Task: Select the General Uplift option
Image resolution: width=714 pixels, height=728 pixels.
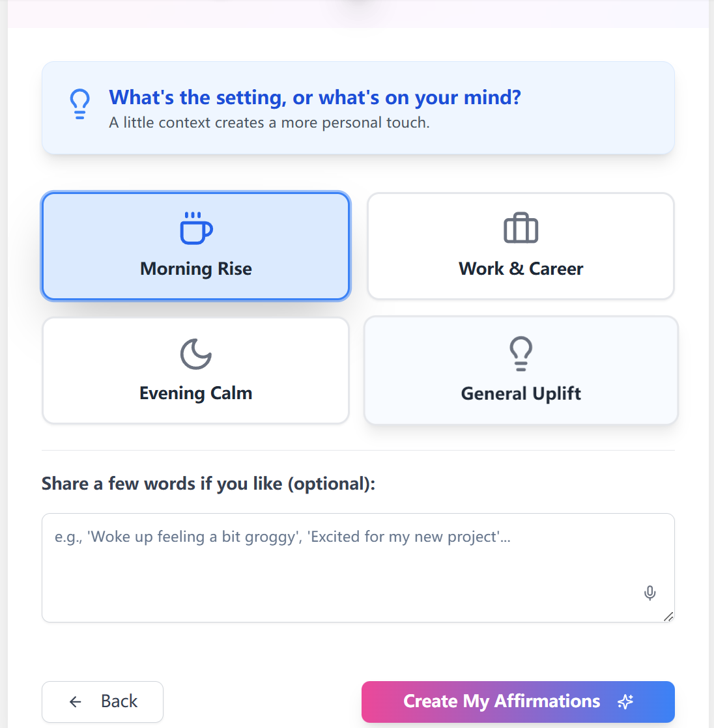Action: 521,371
